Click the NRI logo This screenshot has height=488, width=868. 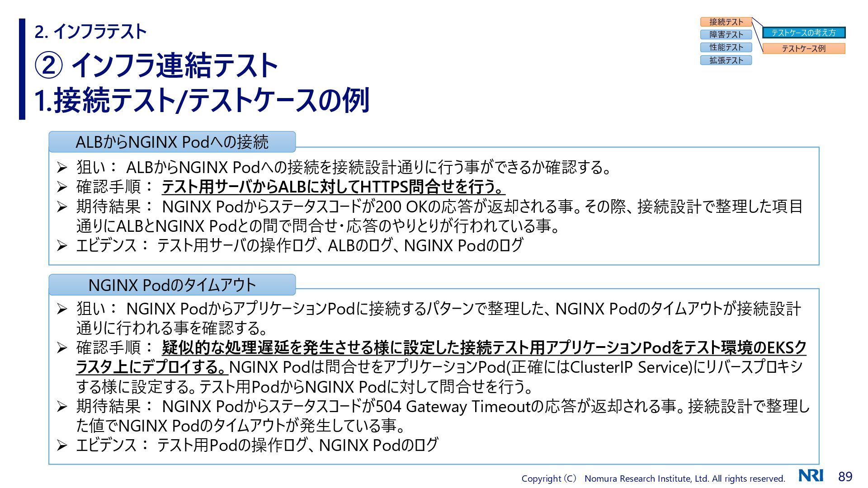coord(811,475)
